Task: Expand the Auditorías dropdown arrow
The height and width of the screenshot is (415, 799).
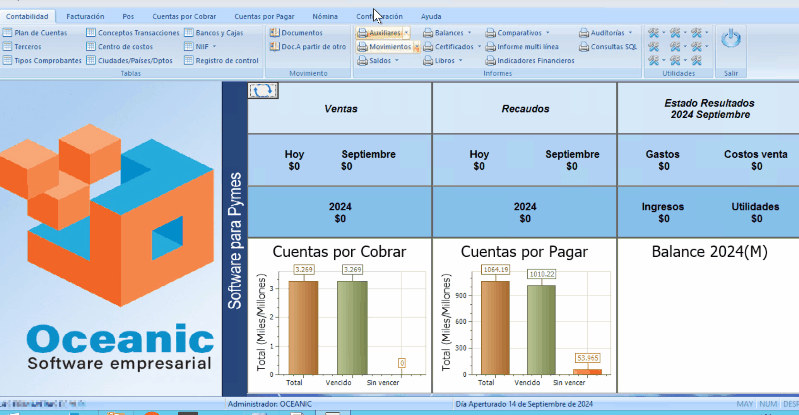Action: pos(630,33)
